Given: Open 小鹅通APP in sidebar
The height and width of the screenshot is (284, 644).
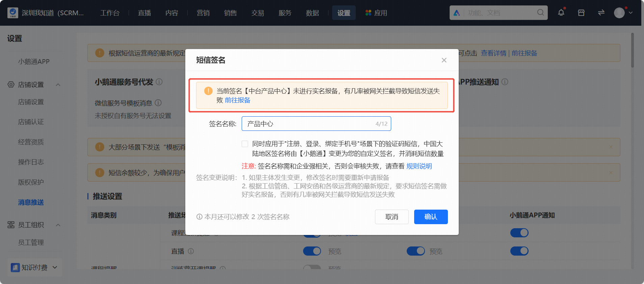Looking at the screenshot, I should pos(34,62).
